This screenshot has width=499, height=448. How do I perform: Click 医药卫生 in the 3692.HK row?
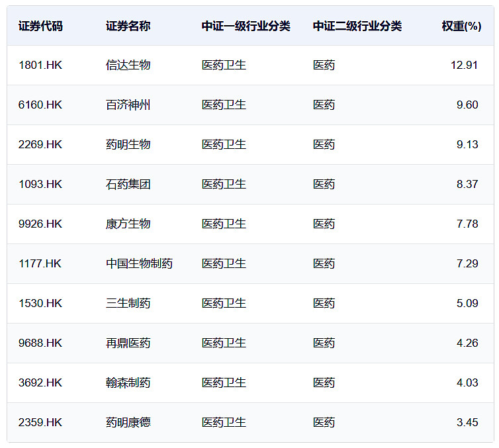pyautogui.click(x=224, y=382)
